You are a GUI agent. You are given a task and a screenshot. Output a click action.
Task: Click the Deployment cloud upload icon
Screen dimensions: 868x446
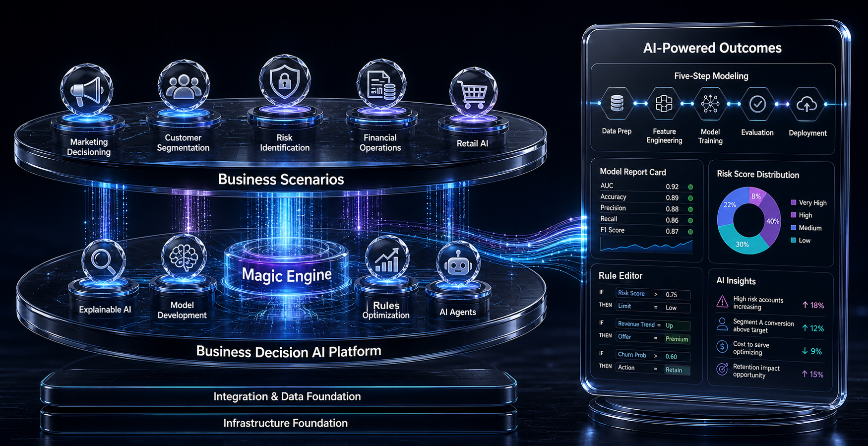(x=806, y=104)
